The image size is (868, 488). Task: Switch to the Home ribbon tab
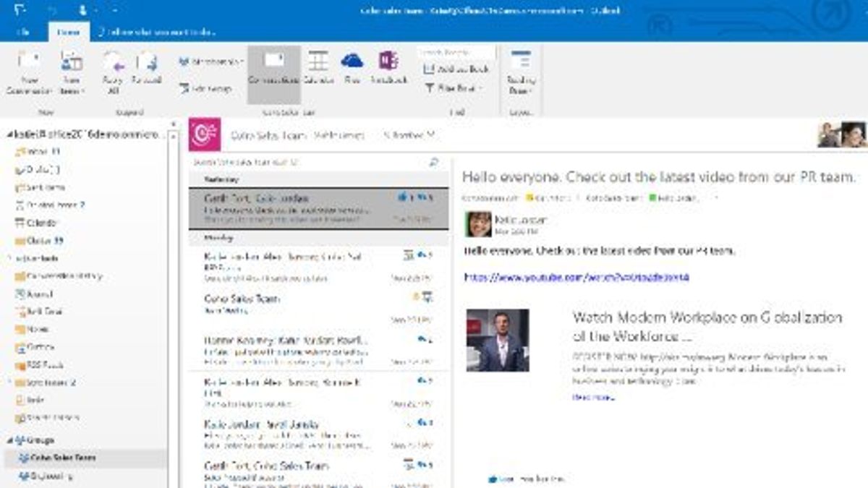pos(69,32)
